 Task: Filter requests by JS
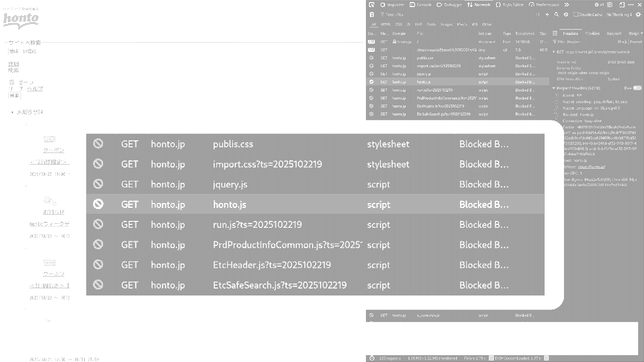409,24
